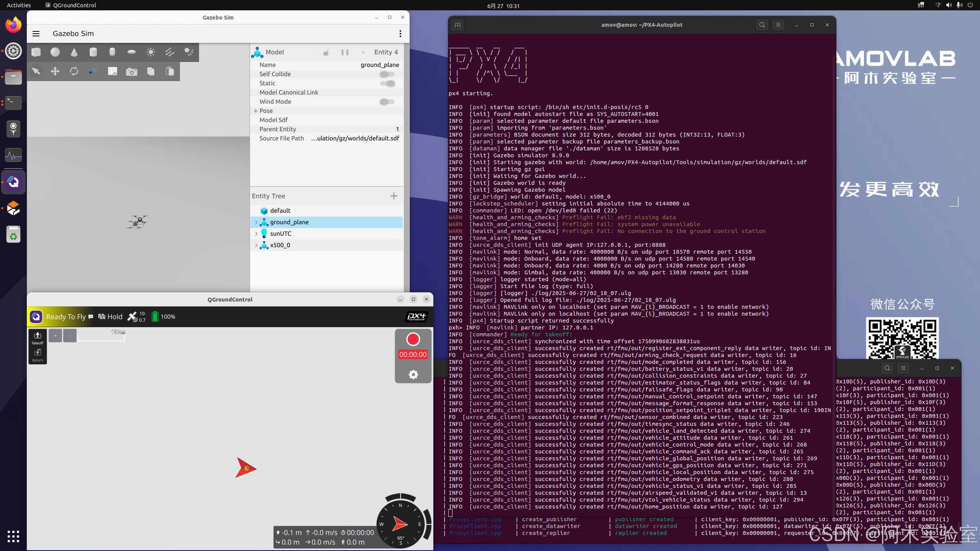Open QGroundControl app menu in top bar

coord(71,5)
